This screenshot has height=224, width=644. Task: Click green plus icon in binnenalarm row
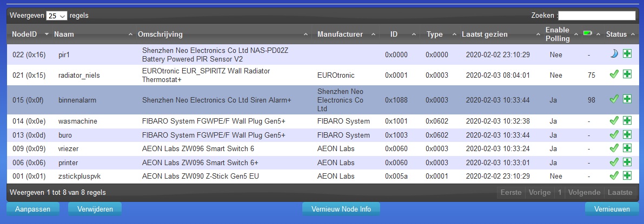(627, 99)
